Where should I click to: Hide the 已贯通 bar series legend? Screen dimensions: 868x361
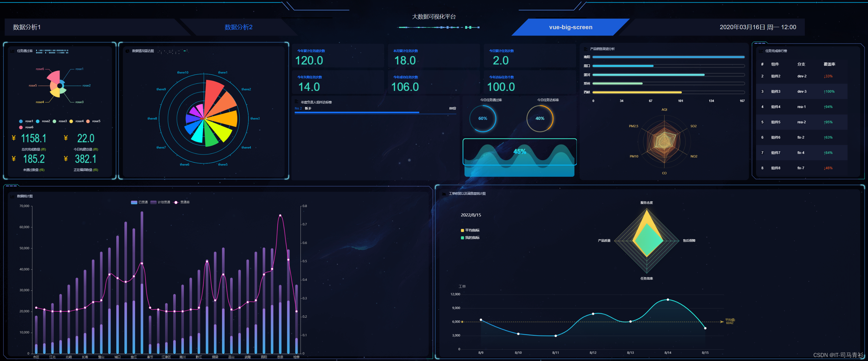[139, 202]
